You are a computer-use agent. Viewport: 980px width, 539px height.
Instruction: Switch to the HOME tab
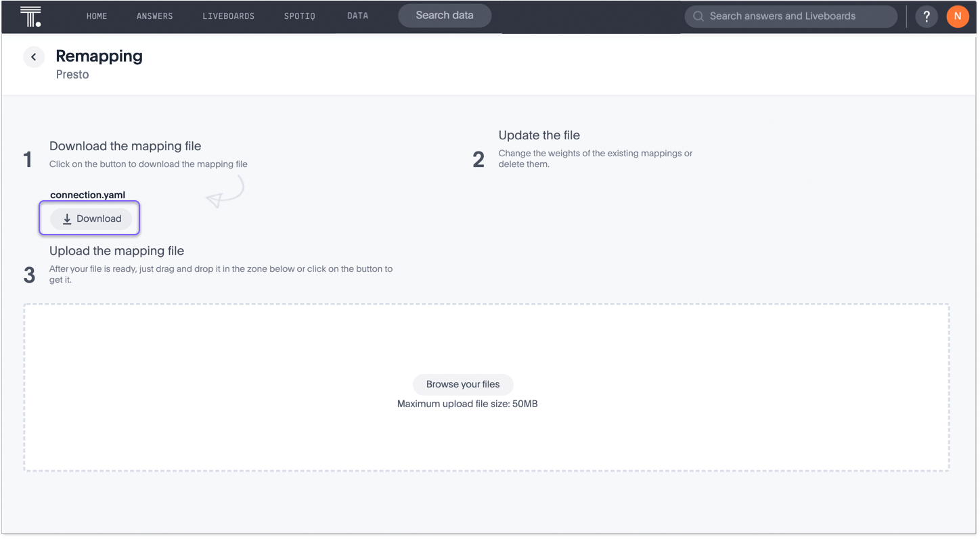(97, 16)
